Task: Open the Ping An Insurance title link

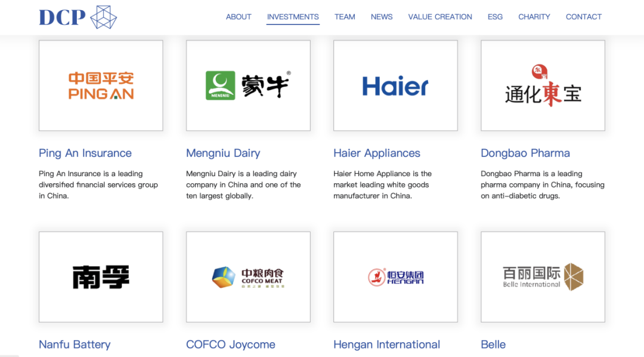Action: point(85,153)
